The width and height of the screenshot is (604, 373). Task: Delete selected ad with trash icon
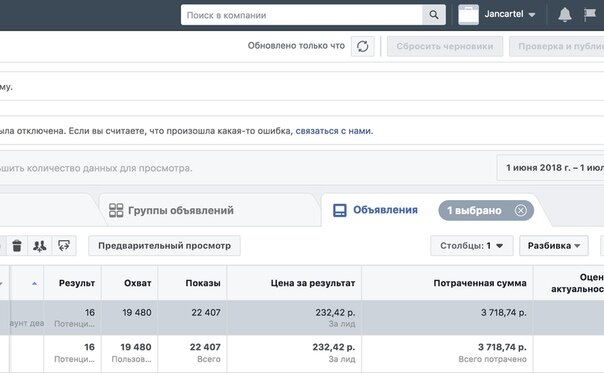[x=17, y=245]
